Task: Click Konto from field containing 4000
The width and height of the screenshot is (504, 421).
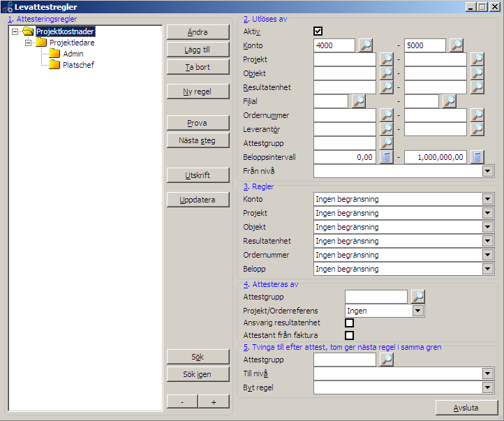Action: (334, 45)
